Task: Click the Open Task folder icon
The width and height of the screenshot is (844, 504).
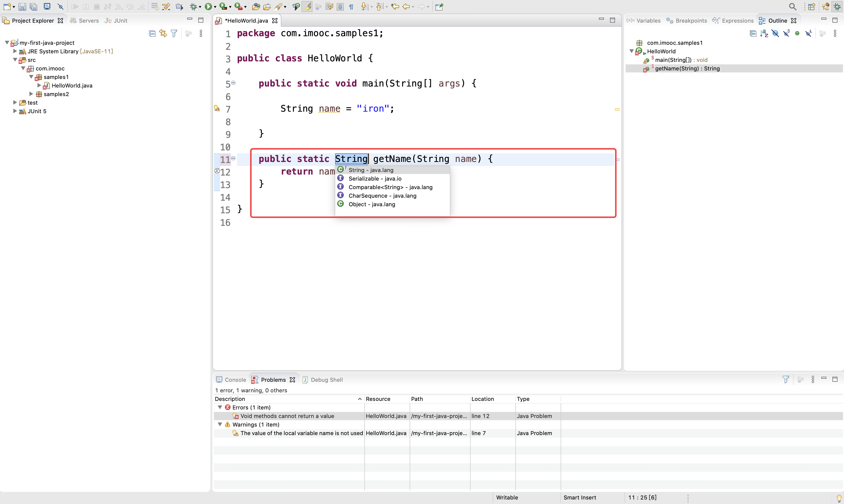Action: (267, 7)
